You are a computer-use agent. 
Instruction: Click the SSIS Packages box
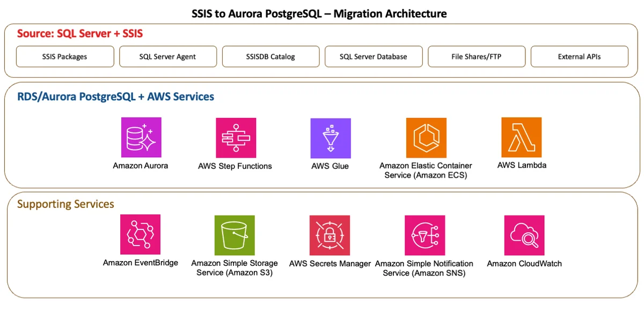[x=65, y=56]
